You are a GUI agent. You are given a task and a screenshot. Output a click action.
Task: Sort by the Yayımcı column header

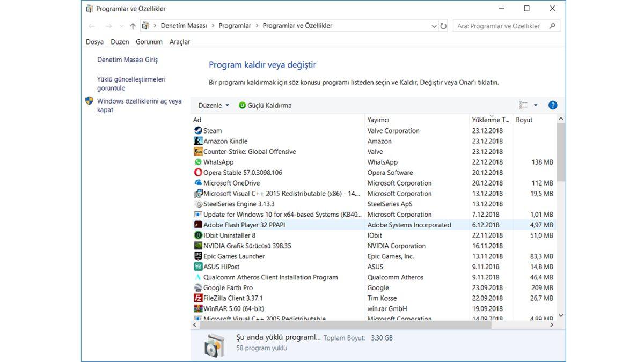tap(378, 120)
